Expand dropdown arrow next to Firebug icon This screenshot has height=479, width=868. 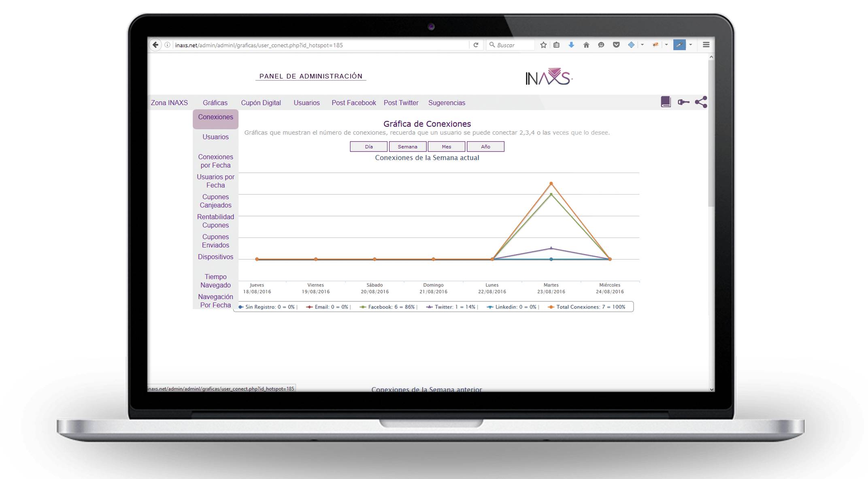coord(666,45)
